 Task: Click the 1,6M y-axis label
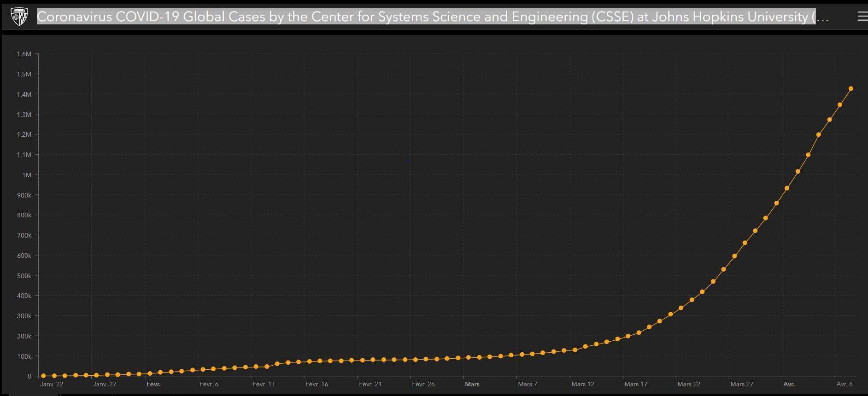24,54
